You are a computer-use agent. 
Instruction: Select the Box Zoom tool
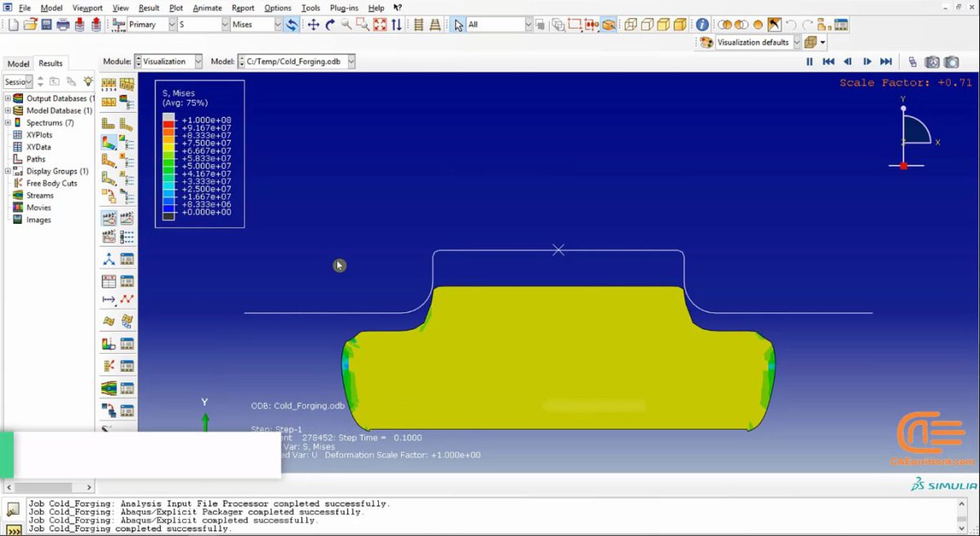pyautogui.click(x=363, y=25)
